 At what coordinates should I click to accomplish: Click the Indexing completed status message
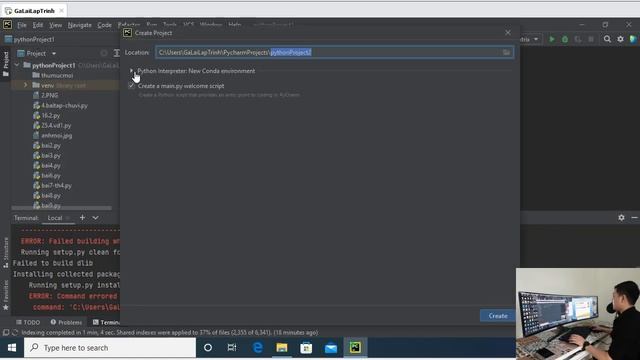(x=170, y=333)
